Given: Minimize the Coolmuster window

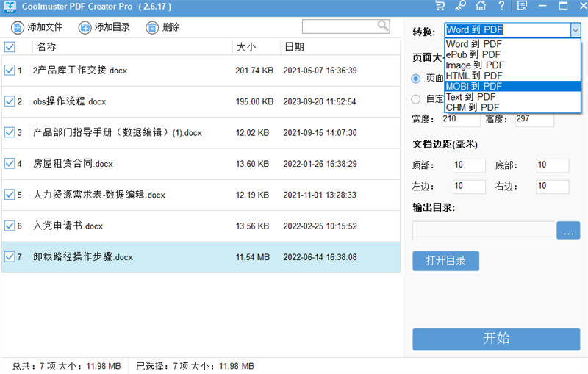Looking at the screenshot, I should pos(542,6).
